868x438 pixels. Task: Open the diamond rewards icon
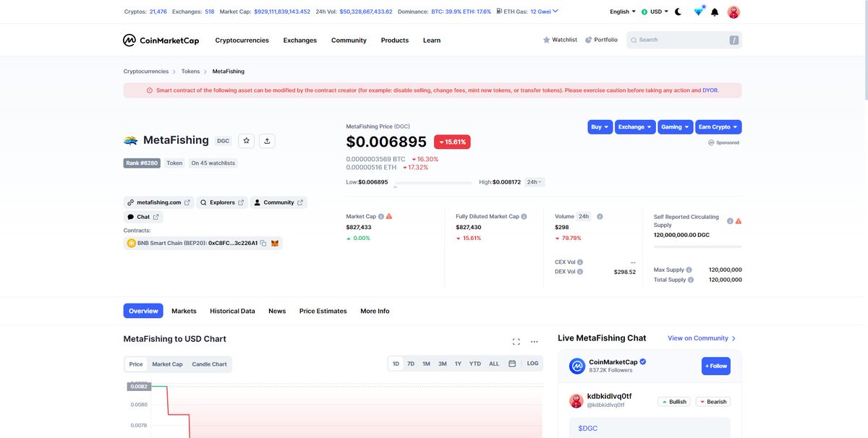(x=698, y=12)
